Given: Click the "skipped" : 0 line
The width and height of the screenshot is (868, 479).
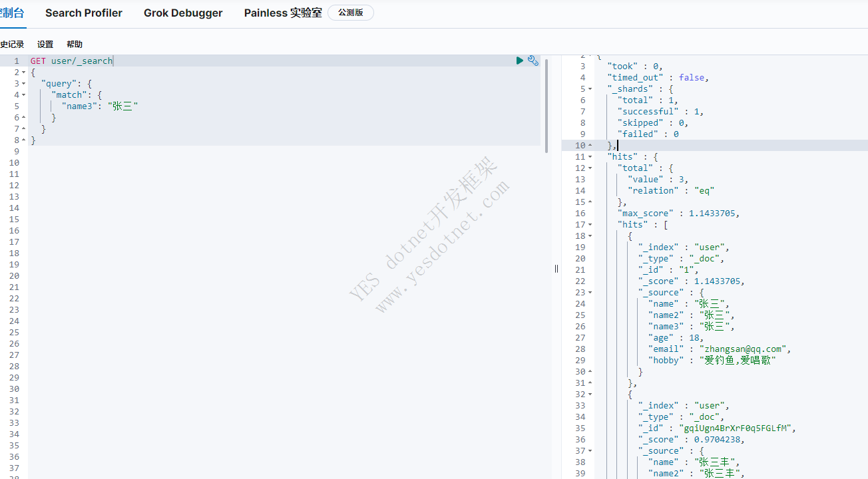Looking at the screenshot, I should [x=652, y=122].
